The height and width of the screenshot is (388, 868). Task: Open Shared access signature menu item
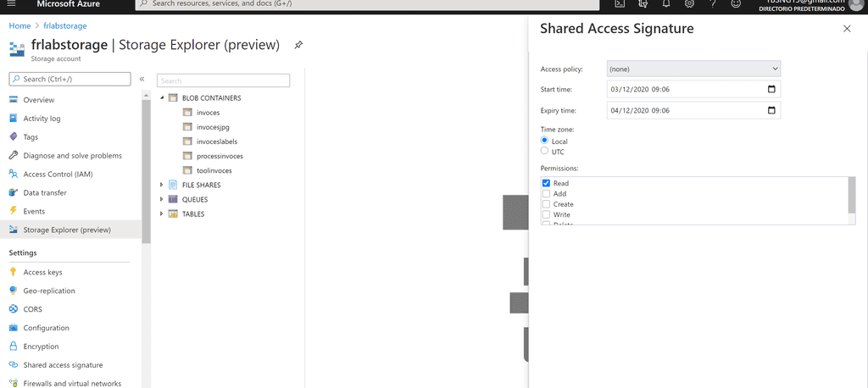(63, 365)
